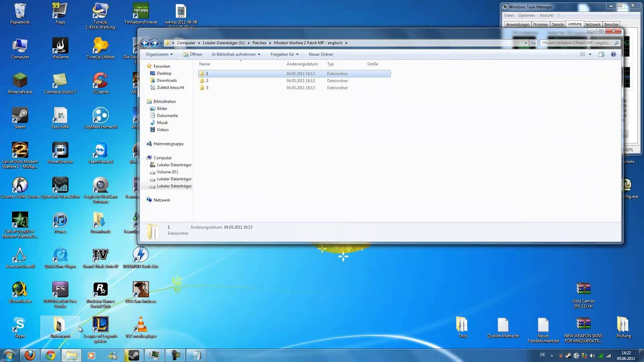Switch to the Prozesse tab in Task-Manager
This screenshot has width=644, height=362.
coord(540,24)
